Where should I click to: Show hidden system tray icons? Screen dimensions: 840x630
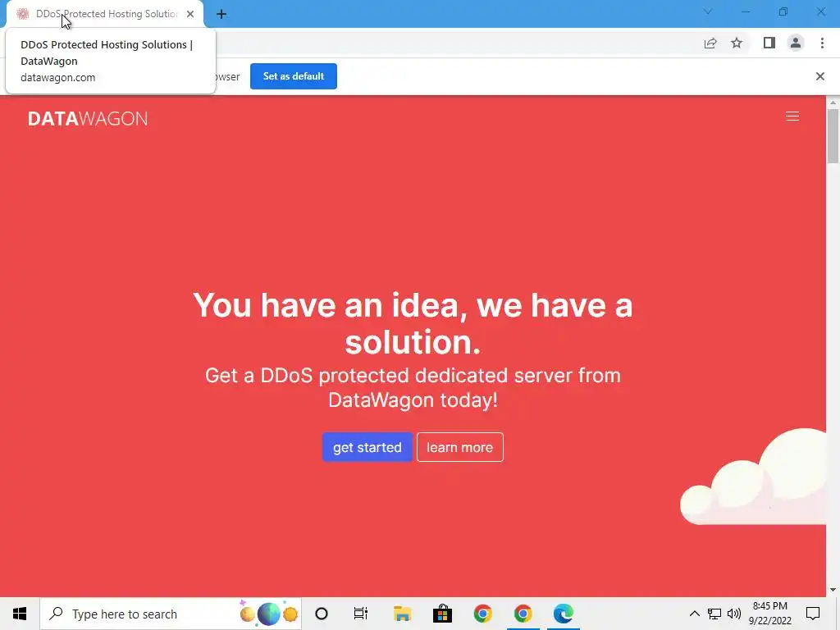click(x=694, y=614)
